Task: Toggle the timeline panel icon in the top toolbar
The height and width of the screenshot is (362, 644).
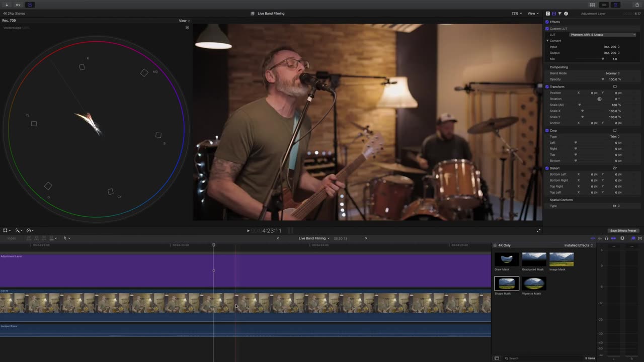Action: click(x=604, y=5)
